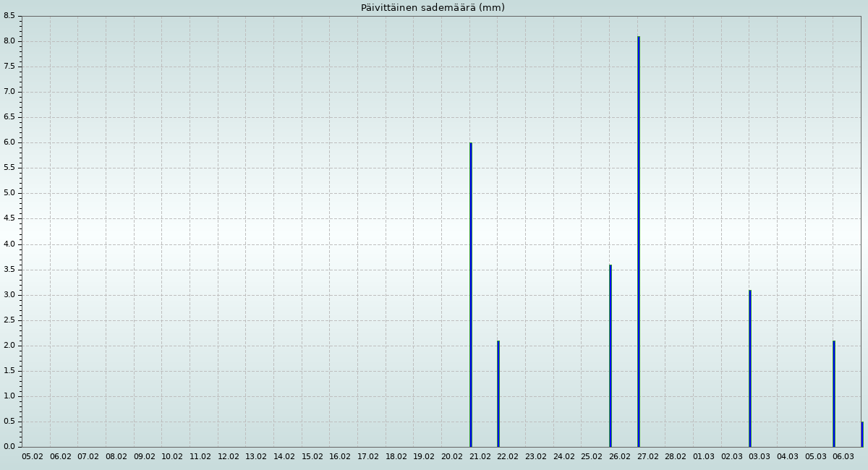868x470 pixels.
Task: Click the 2.1 mm bar near 06.03
Action: [833, 394]
